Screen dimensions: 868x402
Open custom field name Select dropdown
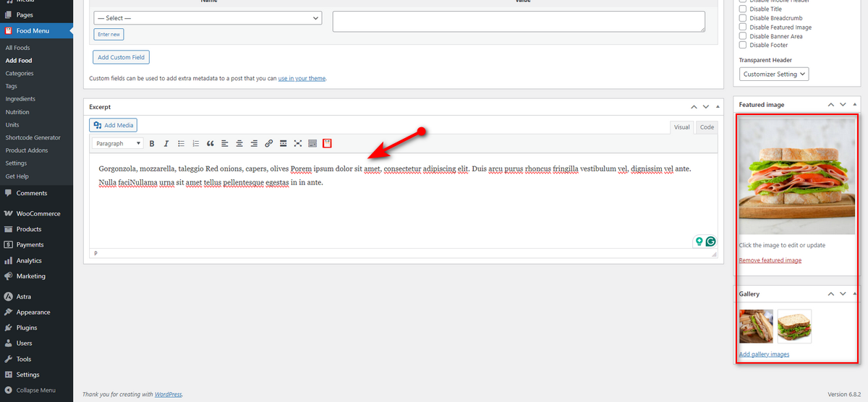pos(208,18)
